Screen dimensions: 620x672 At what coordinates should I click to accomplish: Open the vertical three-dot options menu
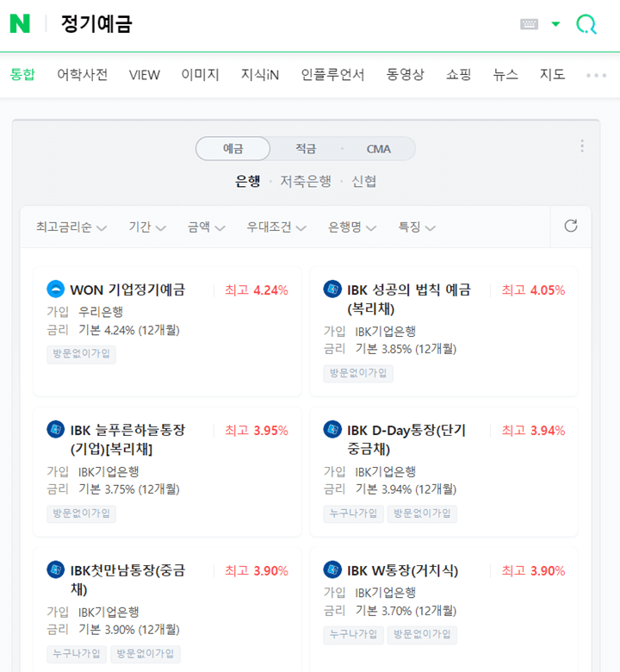pos(582,146)
